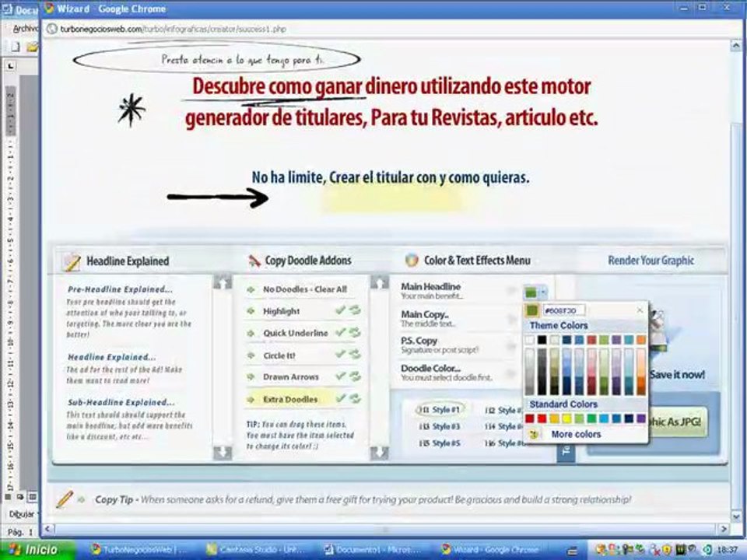Click the site info icon in Chrome address bar
Screen dimensions: 747x560
[51, 29]
